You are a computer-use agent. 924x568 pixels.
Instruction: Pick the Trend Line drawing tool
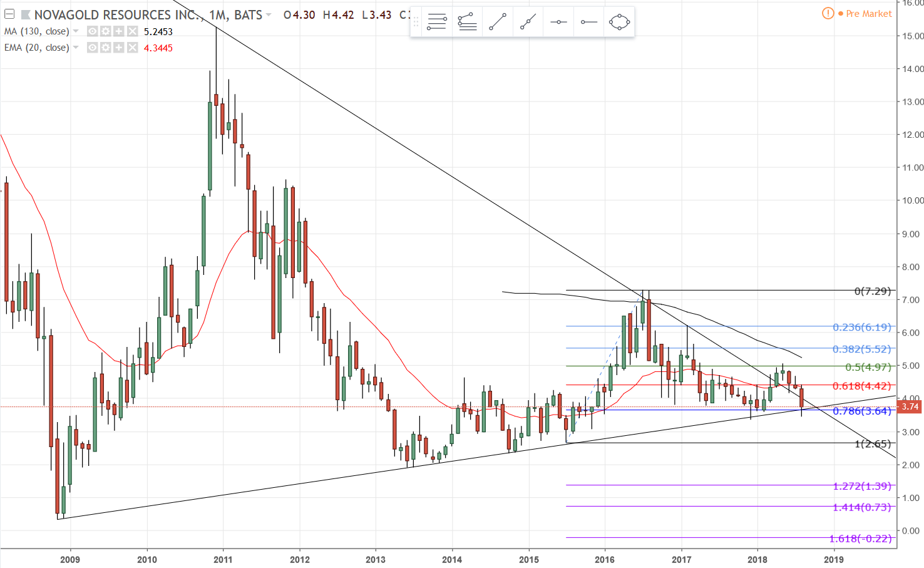tap(498, 23)
